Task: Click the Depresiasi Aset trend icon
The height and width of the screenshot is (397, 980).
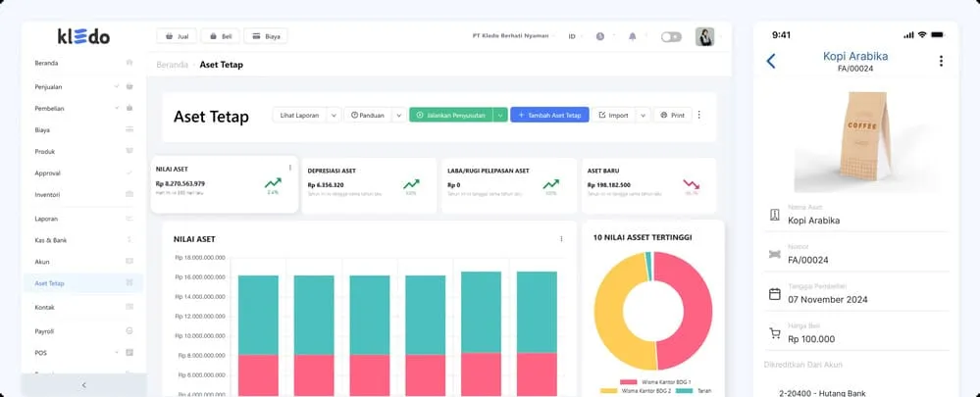Action: click(411, 184)
